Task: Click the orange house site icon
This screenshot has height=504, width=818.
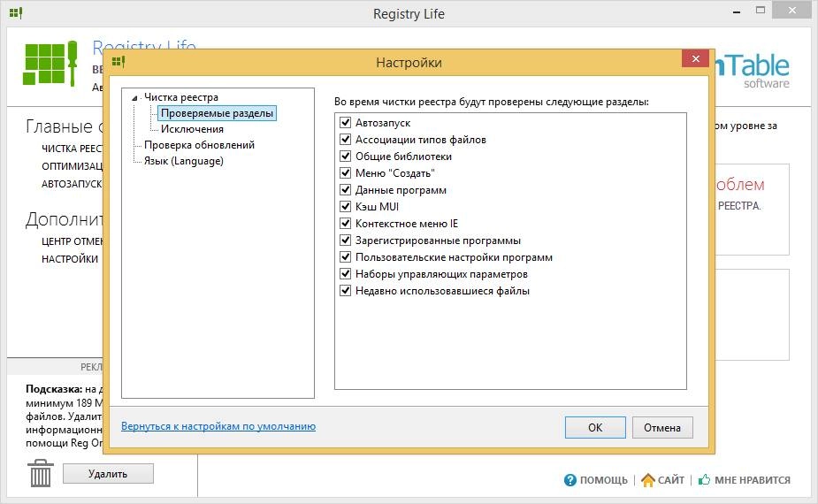Action: coord(648,480)
